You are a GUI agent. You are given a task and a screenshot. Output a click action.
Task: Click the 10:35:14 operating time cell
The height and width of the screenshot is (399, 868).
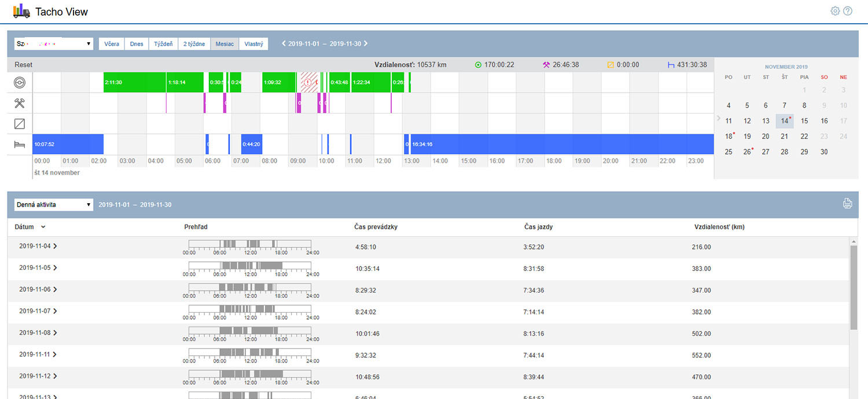367,269
